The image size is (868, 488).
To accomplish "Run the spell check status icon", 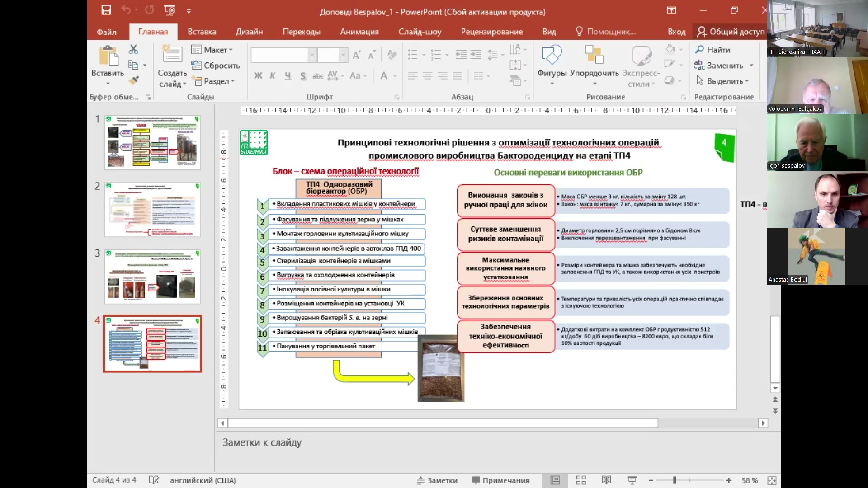I will (x=154, y=480).
